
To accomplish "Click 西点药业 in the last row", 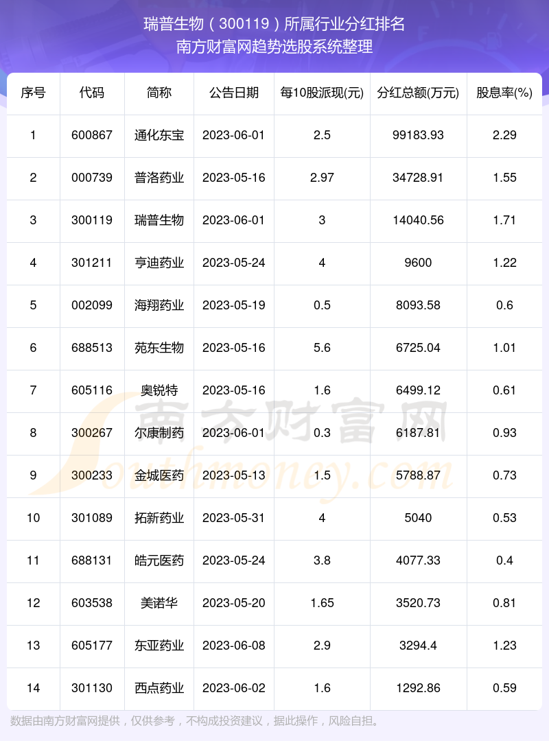I will click(159, 688).
